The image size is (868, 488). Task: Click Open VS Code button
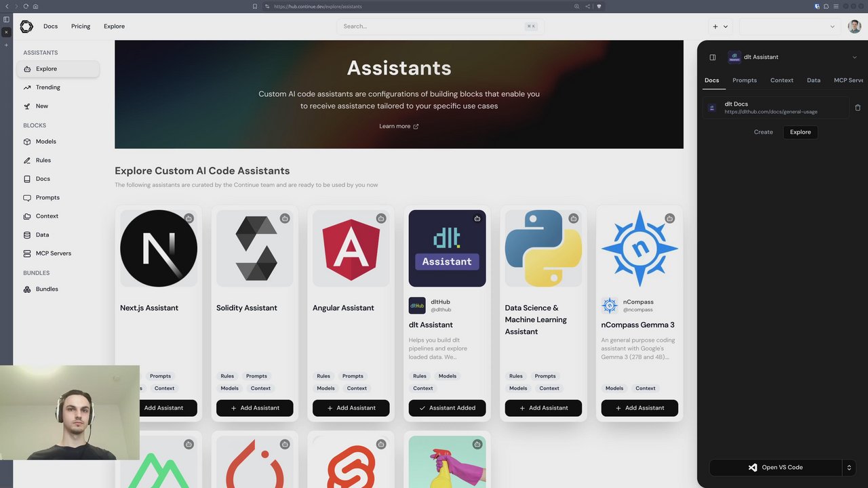(776, 468)
